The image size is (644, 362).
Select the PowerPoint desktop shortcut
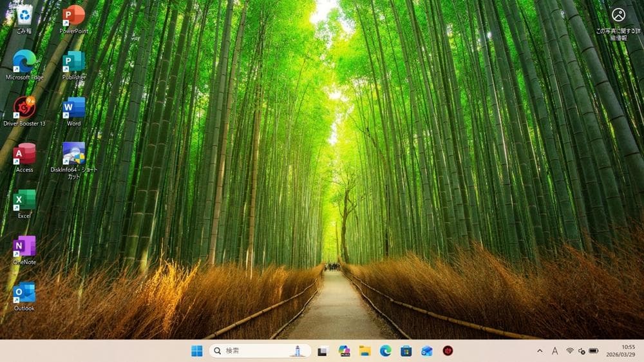pyautogui.click(x=73, y=19)
